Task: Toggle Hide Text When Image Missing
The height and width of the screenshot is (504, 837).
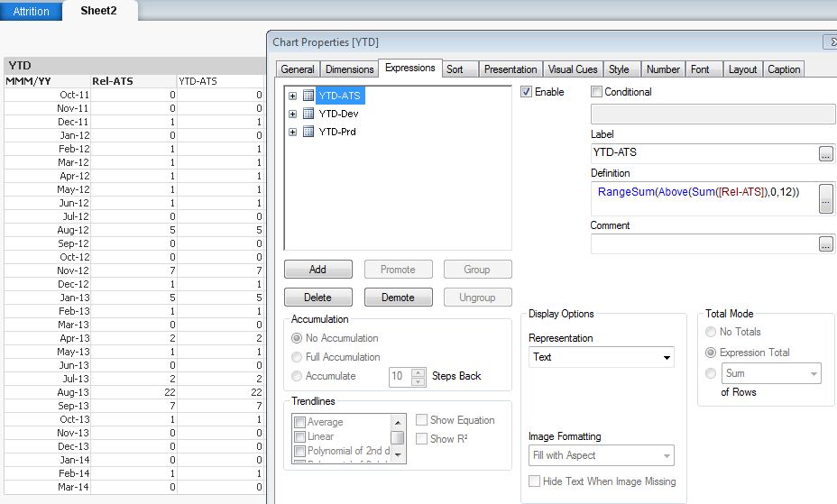Action: 534,481
